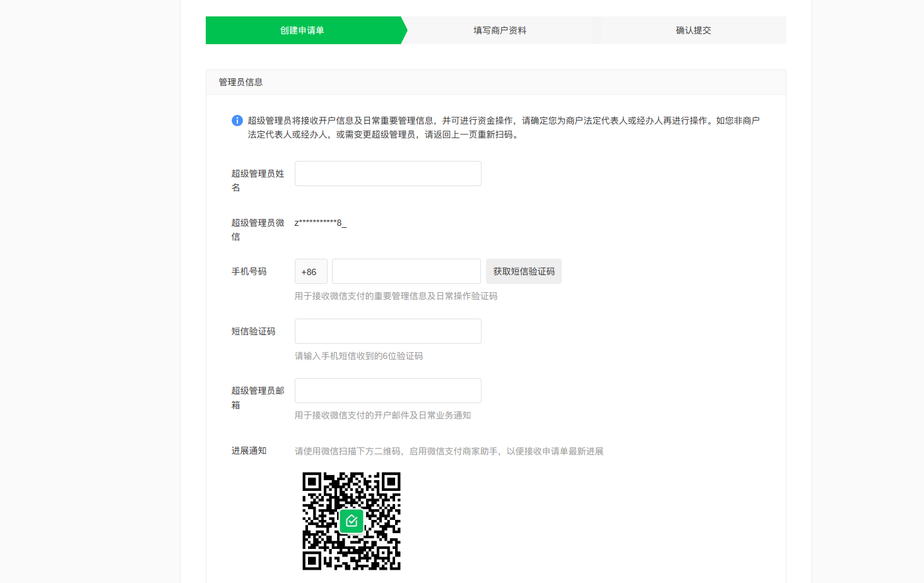
Task: Click the green logo in the QR code center
Action: [x=352, y=521]
